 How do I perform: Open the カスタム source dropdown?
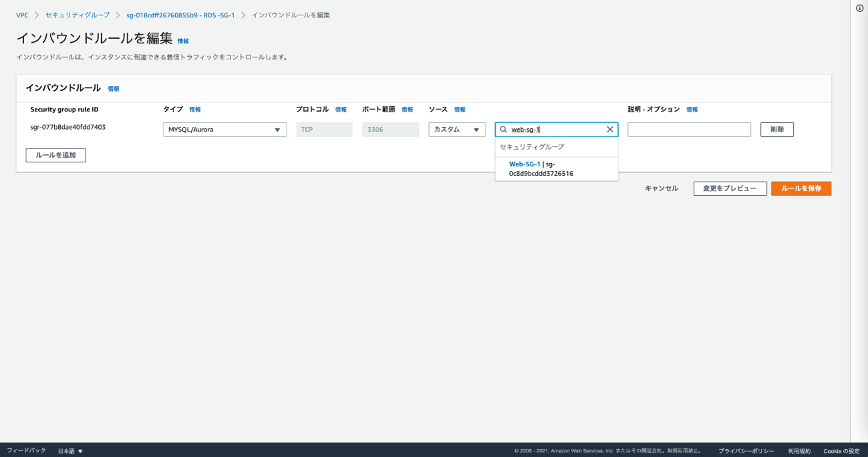click(456, 130)
